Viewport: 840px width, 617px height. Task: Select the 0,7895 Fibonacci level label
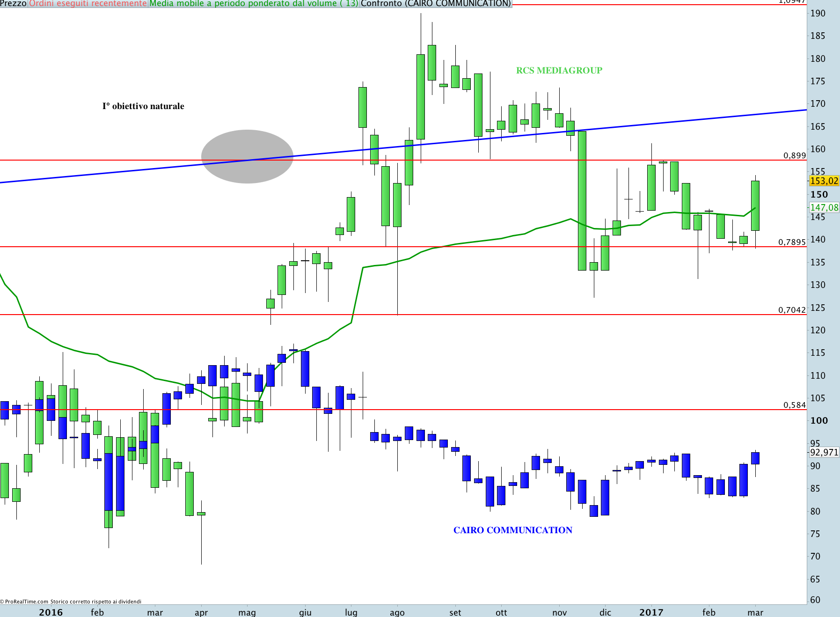pyautogui.click(x=792, y=242)
